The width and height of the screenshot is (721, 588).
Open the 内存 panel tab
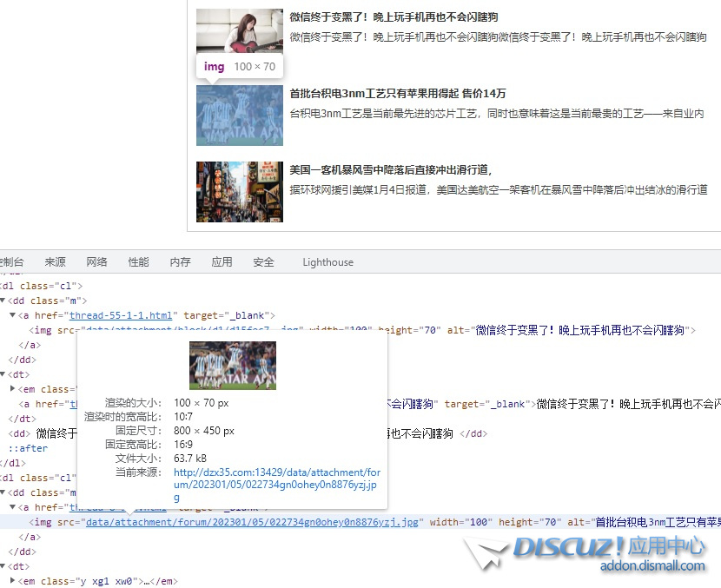pos(180,262)
